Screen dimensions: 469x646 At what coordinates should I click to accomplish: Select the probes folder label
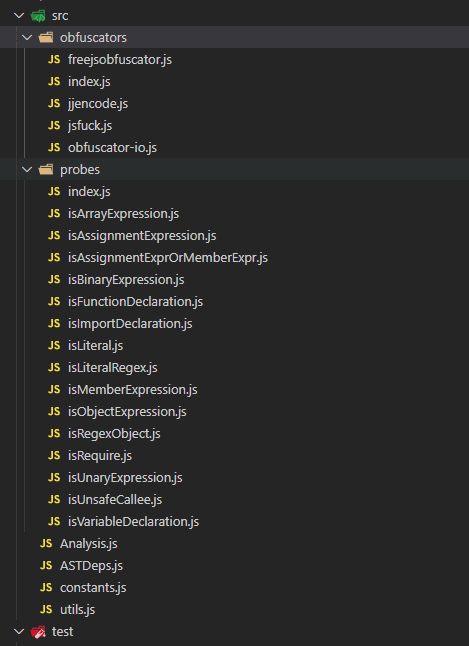pyautogui.click(x=80, y=170)
